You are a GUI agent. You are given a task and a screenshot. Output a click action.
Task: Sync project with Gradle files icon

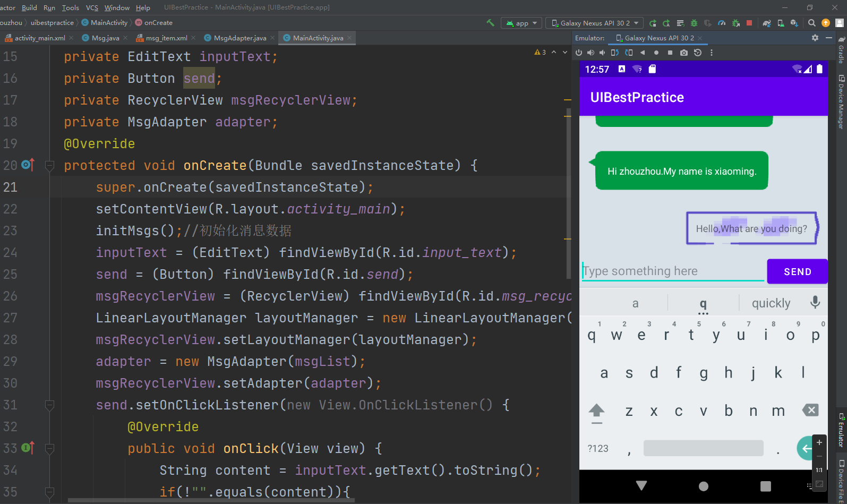pos(767,23)
